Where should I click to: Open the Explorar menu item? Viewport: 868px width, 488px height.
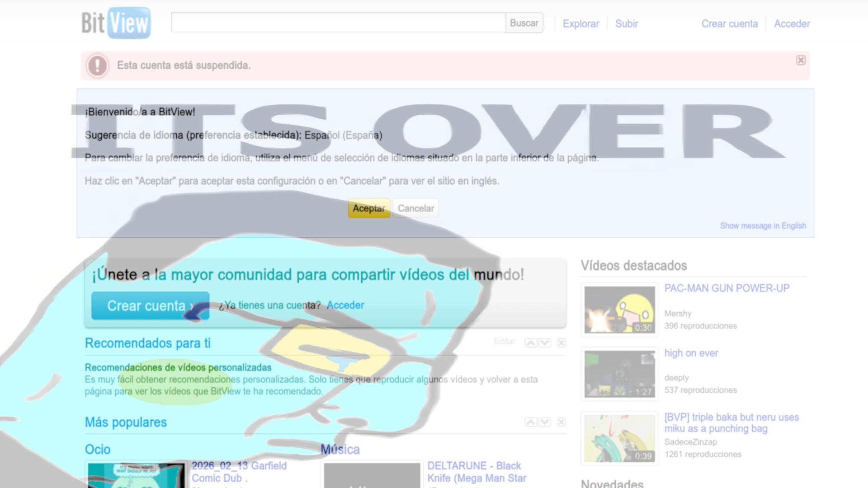click(x=580, y=23)
